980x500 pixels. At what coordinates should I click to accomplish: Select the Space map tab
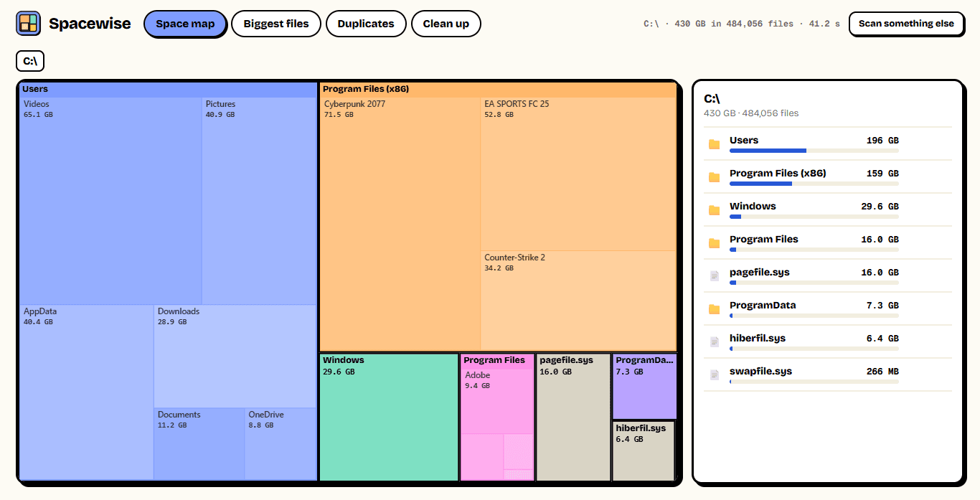[x=185, y=24]
